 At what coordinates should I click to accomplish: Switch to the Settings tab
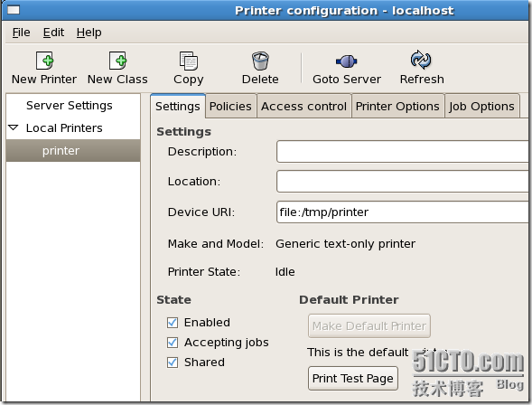(x=177, y=107)
